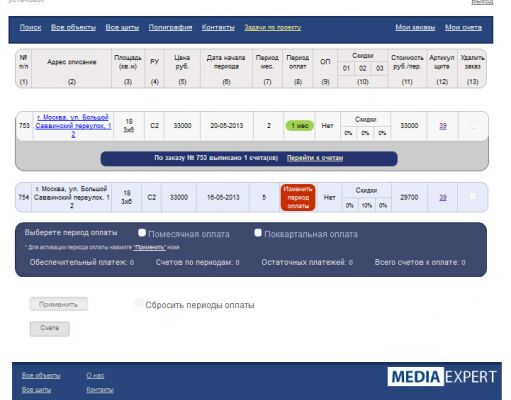
Task: Click Удалить заказ column header
Action: pos(472,62)
